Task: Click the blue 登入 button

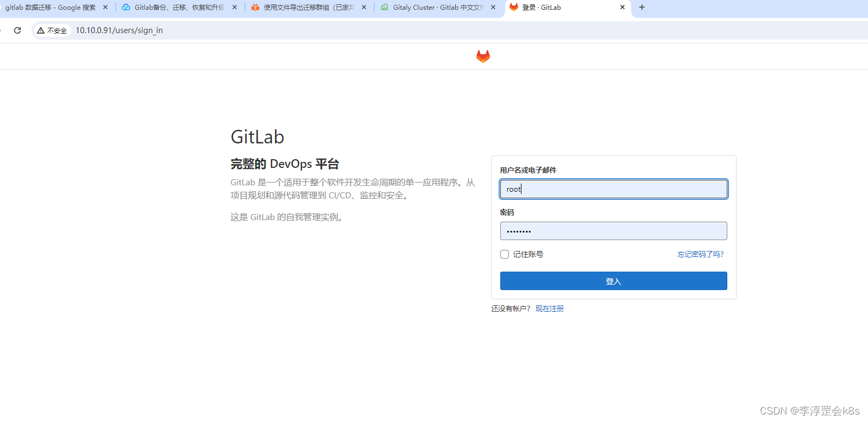Action: pos(613,281)
